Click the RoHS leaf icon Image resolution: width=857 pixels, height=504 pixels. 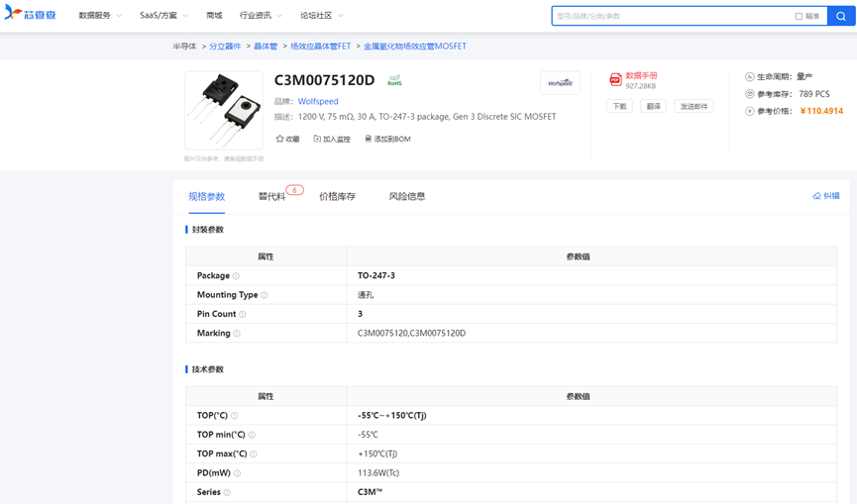[394, 80]
